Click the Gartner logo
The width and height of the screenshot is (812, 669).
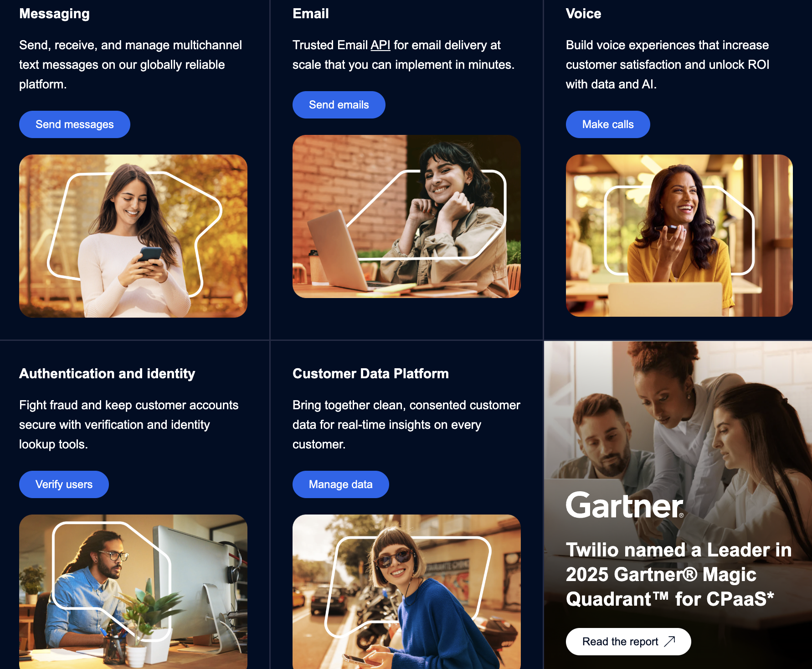click(x=625, y=505)
